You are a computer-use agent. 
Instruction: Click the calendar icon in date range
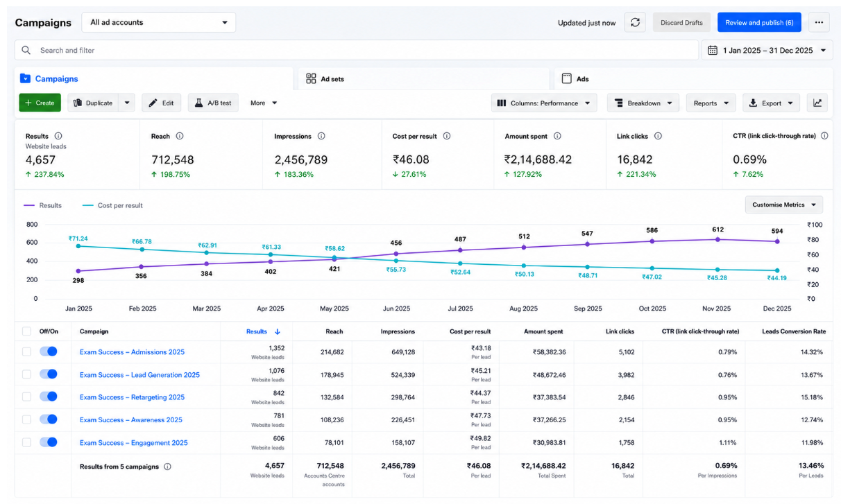click(713, 50)
